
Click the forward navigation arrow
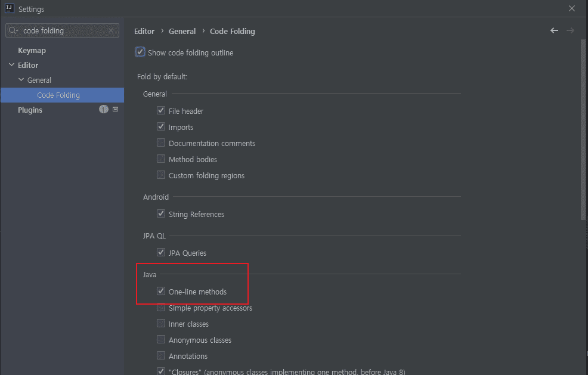click(x=570, y=30)
